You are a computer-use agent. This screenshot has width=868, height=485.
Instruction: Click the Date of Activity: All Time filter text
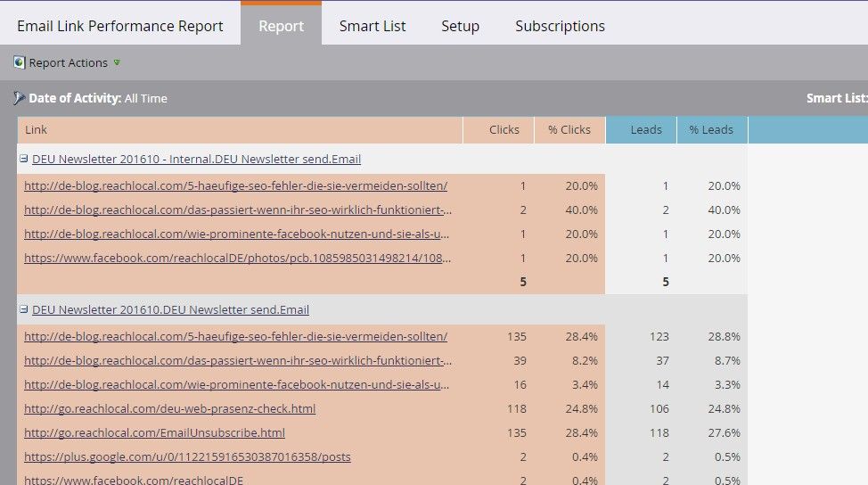point(98,98)
